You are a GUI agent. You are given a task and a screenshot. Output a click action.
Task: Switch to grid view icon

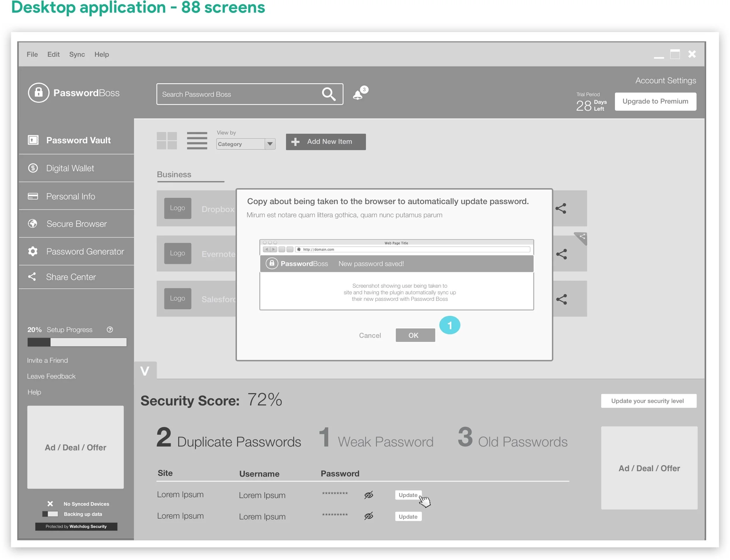(167, 141)
